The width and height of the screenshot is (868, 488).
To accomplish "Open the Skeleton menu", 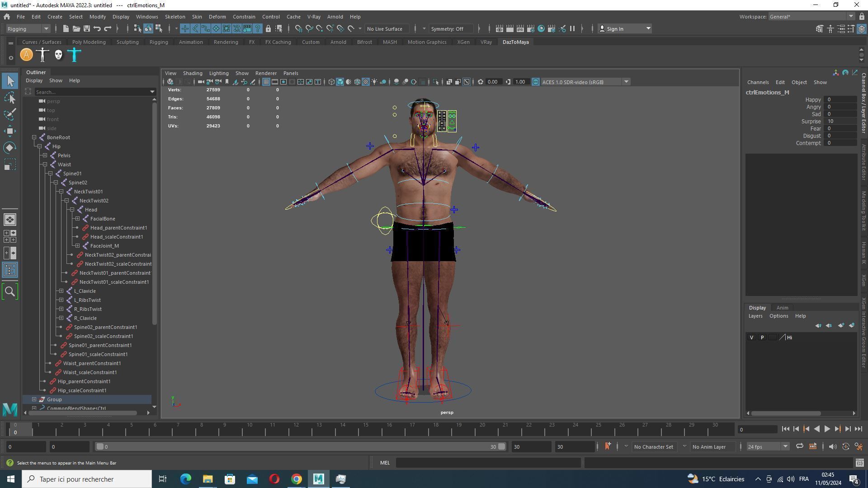I will pos(175,17).
